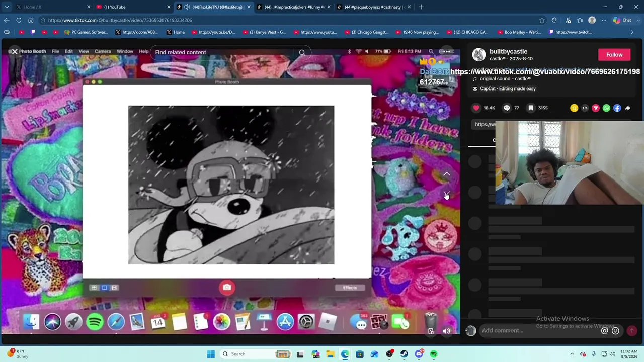Click the TikTok URL address bar
The height and width of the screenshot is (362, 644).
pyautogui.click(x=289, y=20)
